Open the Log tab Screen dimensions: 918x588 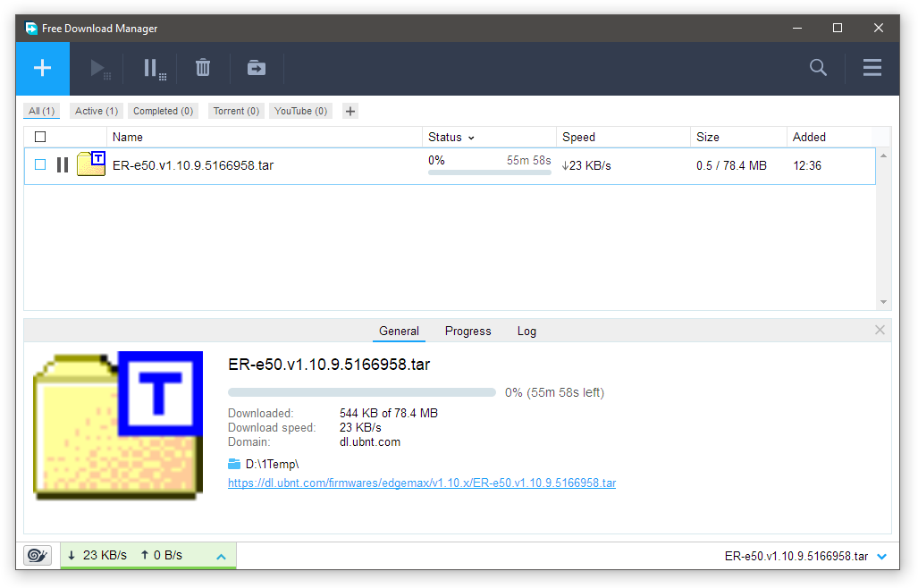tap(526, 331)
